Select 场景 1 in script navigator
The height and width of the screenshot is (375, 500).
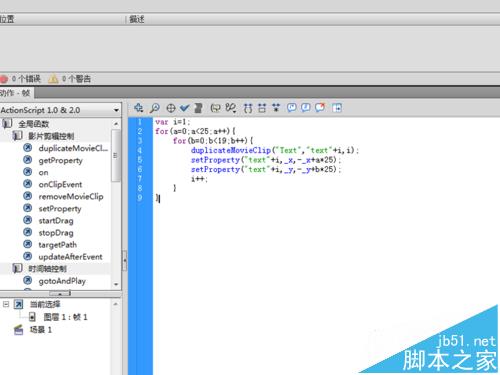coord(40,330)
